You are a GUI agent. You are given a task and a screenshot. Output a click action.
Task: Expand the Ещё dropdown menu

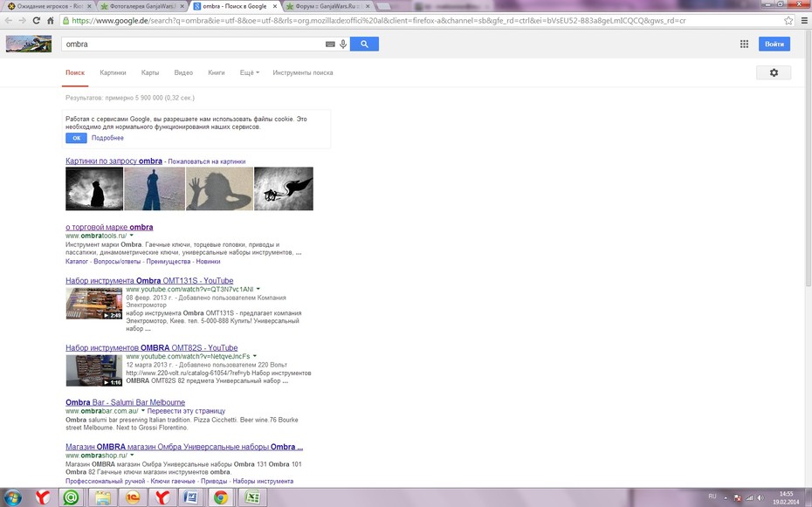(250, 73)
